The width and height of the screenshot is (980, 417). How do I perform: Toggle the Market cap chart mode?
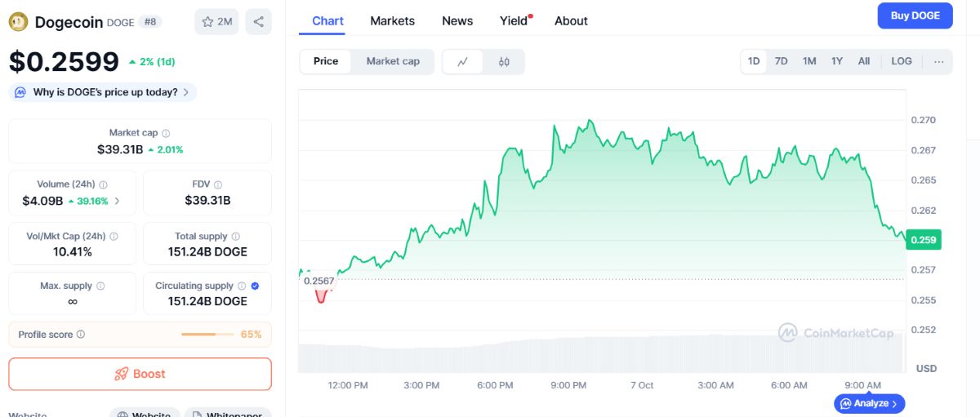[x=393, y=61]
